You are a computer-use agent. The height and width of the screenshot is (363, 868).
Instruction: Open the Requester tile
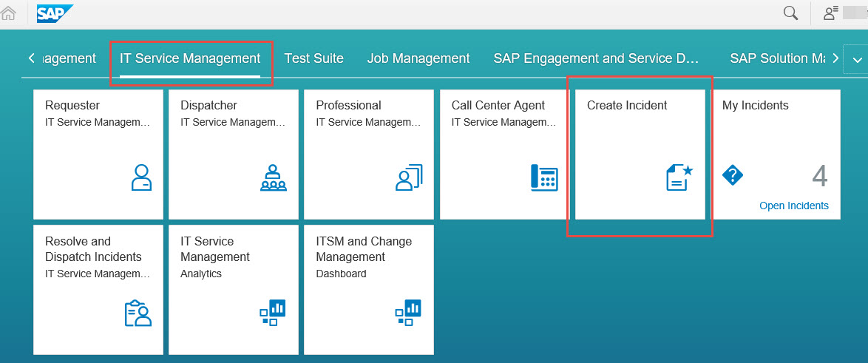[98, 155]
